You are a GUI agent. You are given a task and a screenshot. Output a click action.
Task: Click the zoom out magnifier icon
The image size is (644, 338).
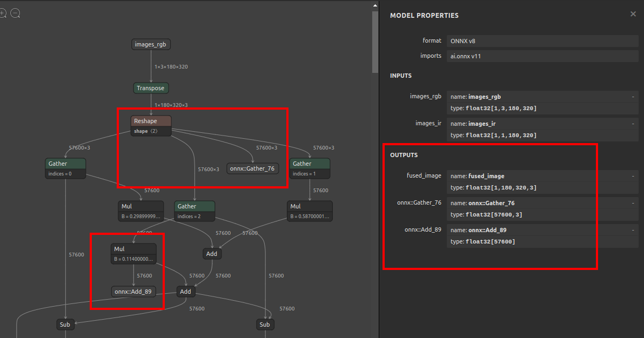(15, 13)
